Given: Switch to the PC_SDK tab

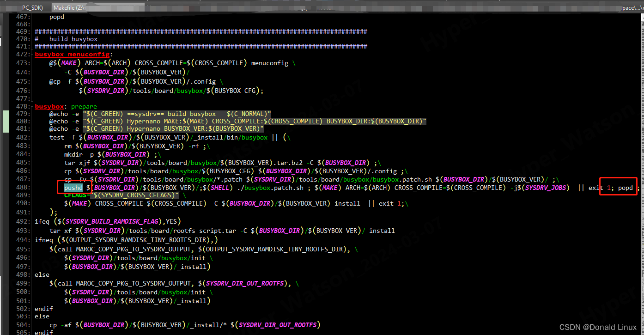Looking at the screenshot, I should 32,7.
